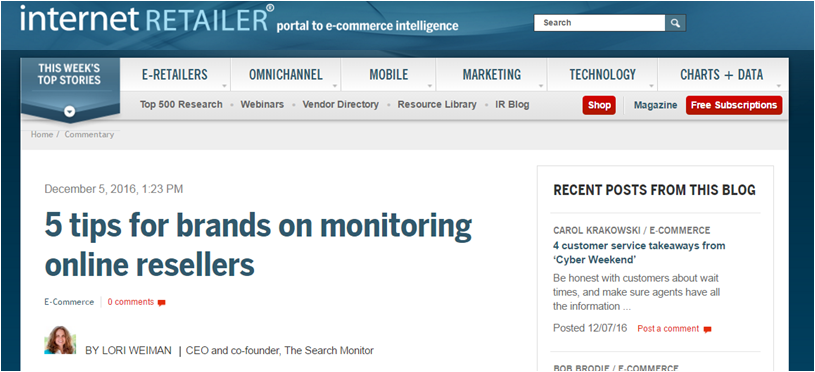Open the Mobile menu
Image resolution: width=815 pixels, height=372 pixels.
[388, 75]
